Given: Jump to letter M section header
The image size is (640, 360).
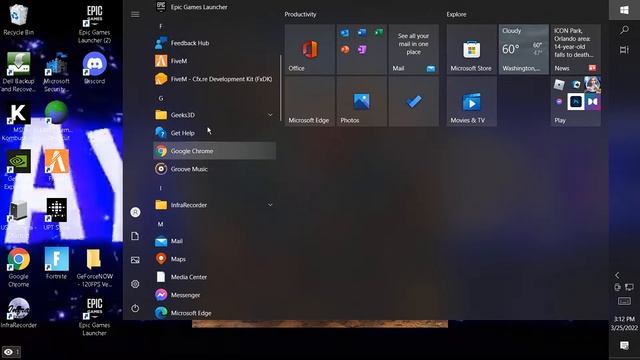Looking at the screenshot, I should (x=161, y=224).
